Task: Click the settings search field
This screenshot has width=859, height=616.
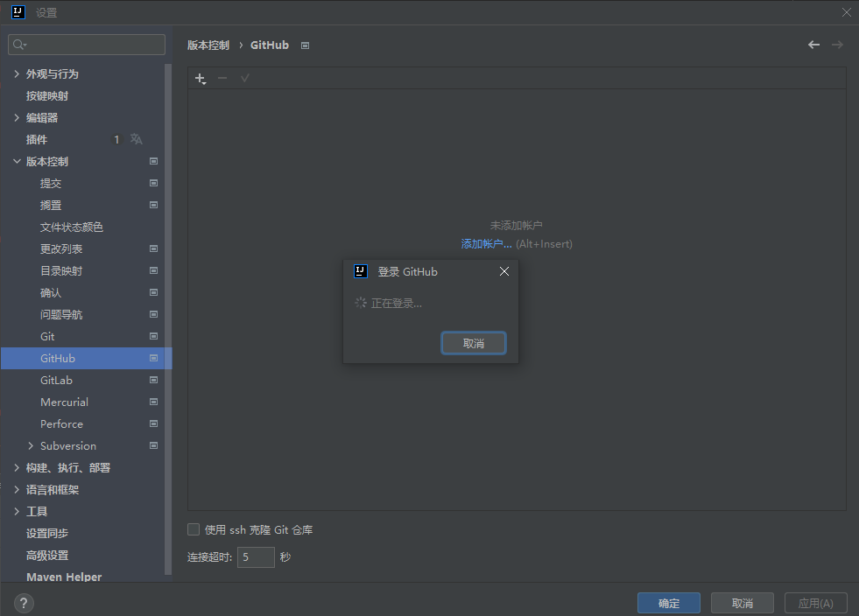Action: point(87,45)
